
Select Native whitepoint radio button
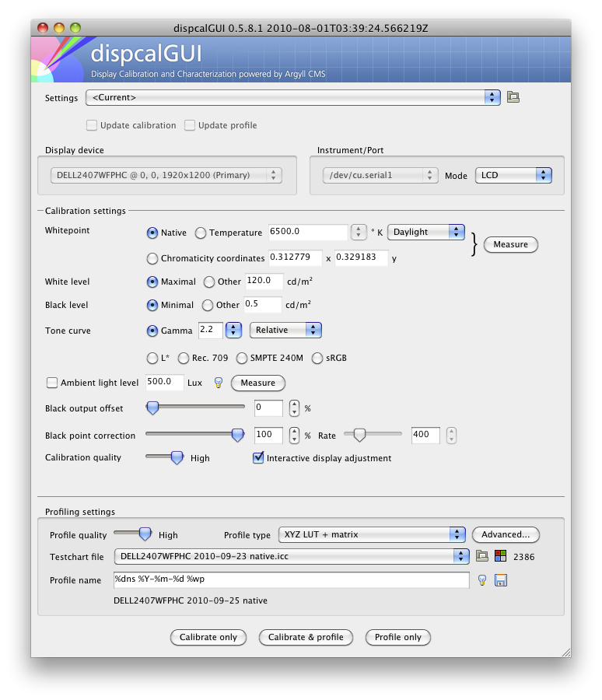pyautogui.click(x=152, y=233)
